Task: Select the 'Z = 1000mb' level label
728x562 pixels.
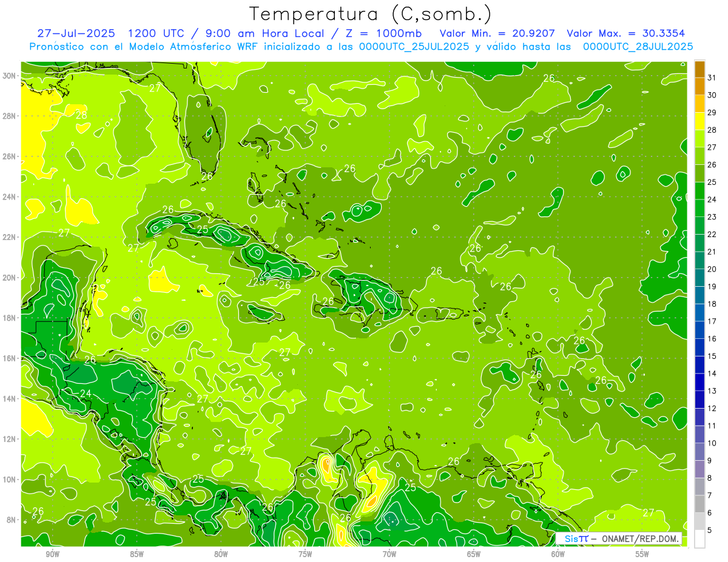Action: pyautogui.click(x=383, y=33)
